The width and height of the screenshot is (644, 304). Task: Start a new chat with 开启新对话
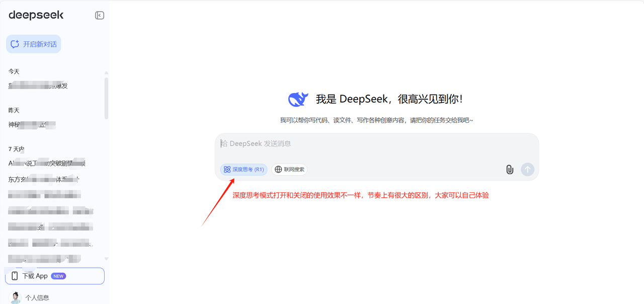[x=34, y=44]
